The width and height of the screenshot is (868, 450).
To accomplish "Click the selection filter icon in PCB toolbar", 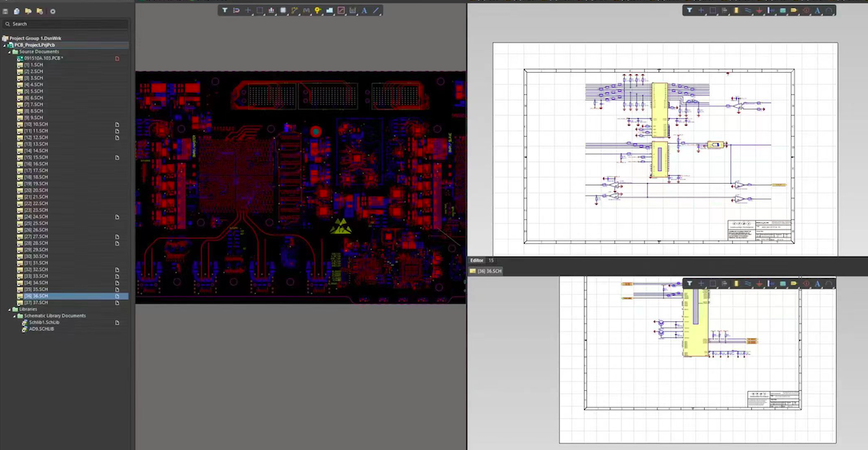I will coord(225,10).
